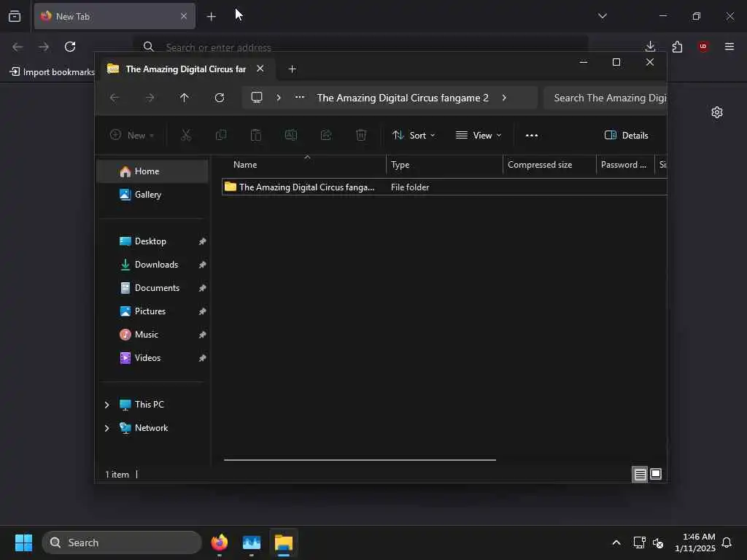Open Pictures in Explorer sidebar
The height and width of the screenshot is (560, 747).
point(152,311)
